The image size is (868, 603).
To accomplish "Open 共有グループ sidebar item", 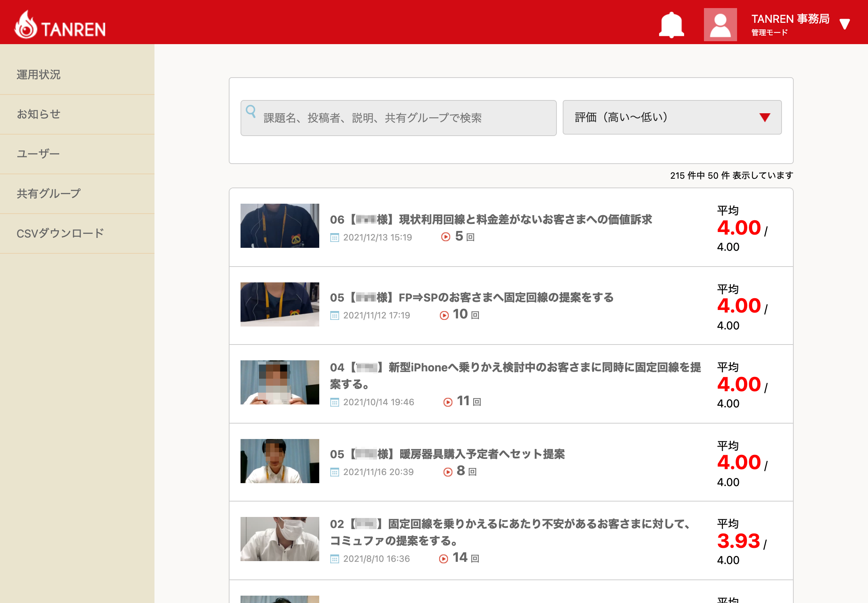I will 49,193.
